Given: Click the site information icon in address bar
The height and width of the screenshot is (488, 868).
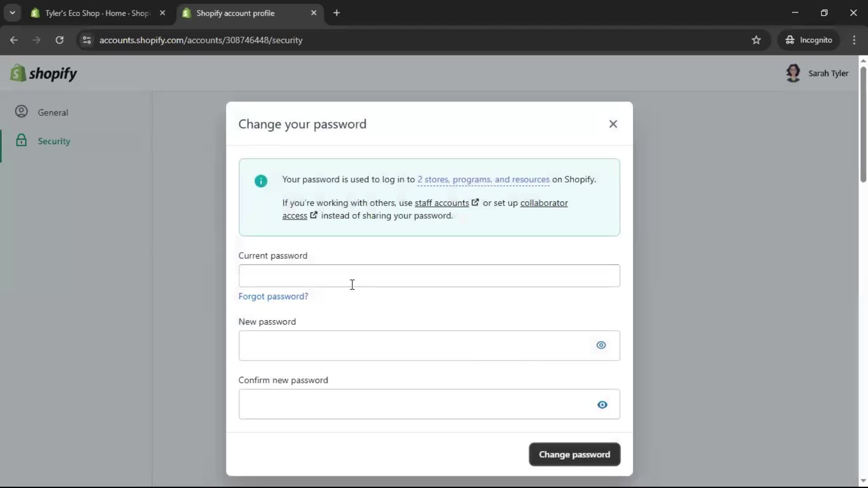Looking at the screenshot, I should pyautogui.click(x=87, y=40).
